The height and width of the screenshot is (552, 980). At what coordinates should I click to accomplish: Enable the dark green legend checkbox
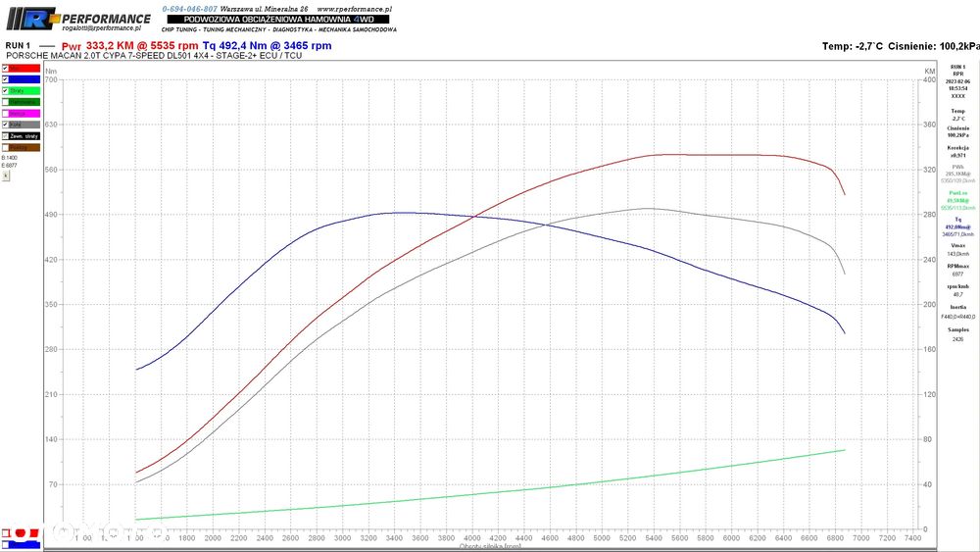[5, 102]
